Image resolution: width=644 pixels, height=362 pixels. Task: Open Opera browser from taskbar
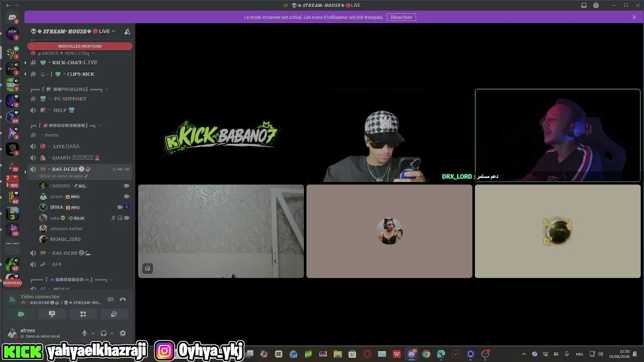click(367, 354)
